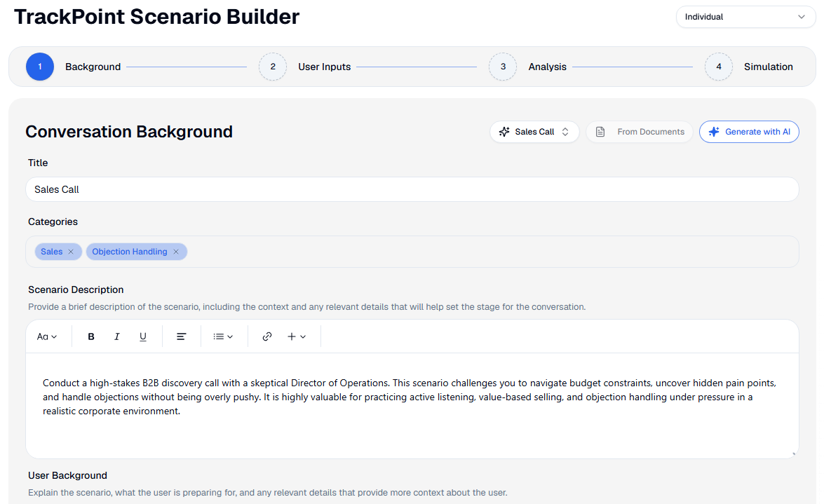Click the sparkle icon beside Sales Call

click(504, 131)
